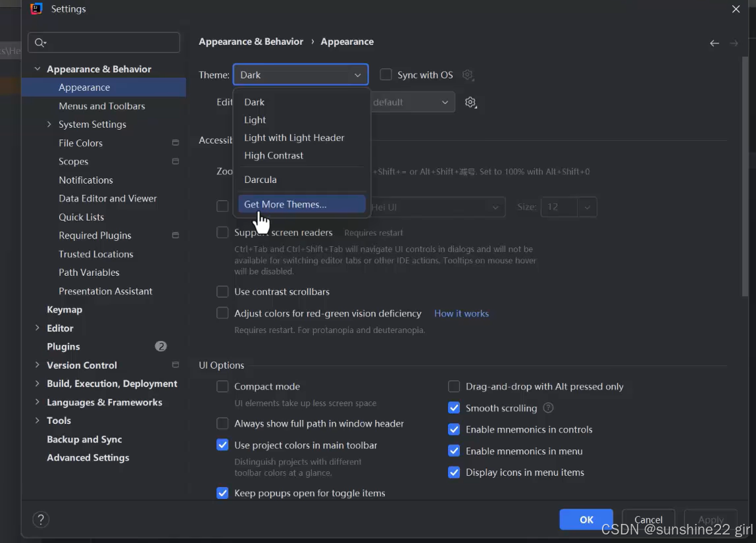The image size is (756, 543).
Task: Collapse the Appearance & Behavior section
Action: [x=37, y=69]
